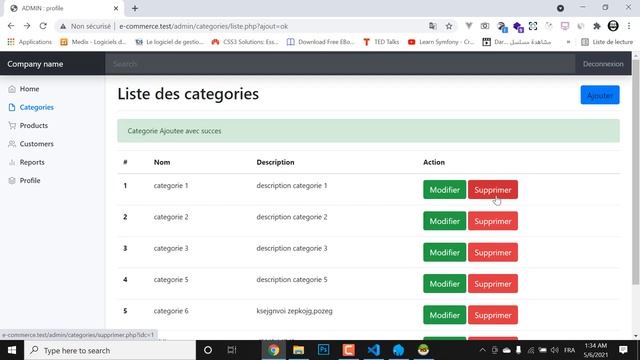Open Reports in the sidebar
The image size is (640, 360).
pos(32,162)
